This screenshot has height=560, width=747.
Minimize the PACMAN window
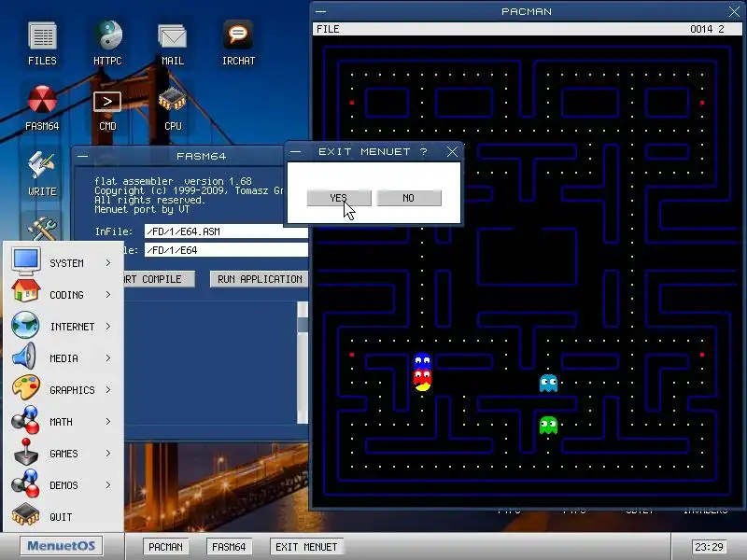320,11
